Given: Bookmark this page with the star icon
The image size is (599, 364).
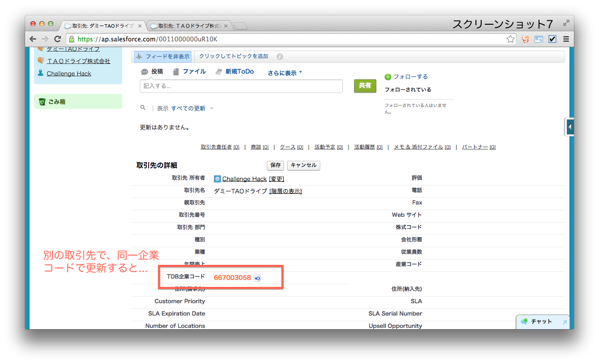Looking at the screenshot, I should (510, 39).
